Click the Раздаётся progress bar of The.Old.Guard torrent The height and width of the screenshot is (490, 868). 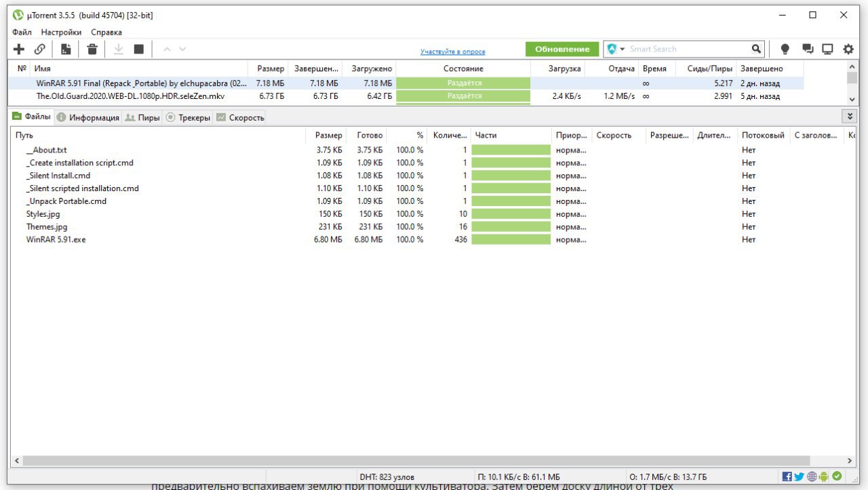click(x=463, y=96)
